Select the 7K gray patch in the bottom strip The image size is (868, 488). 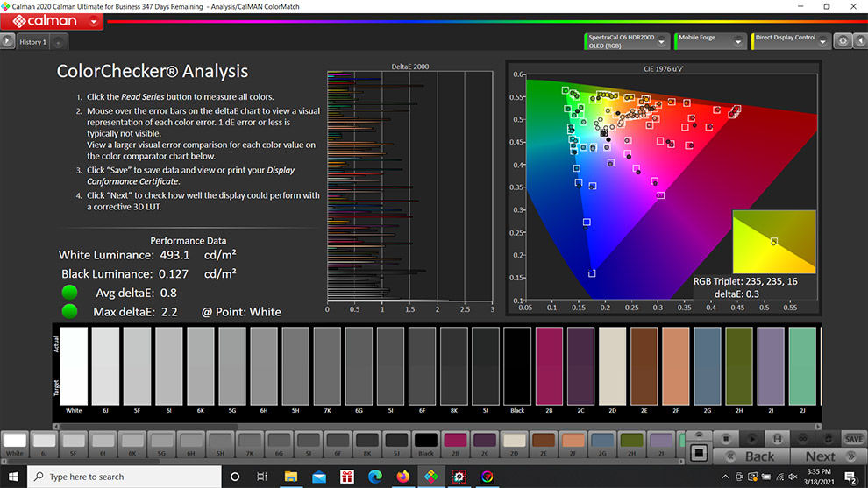pos(250,443)
